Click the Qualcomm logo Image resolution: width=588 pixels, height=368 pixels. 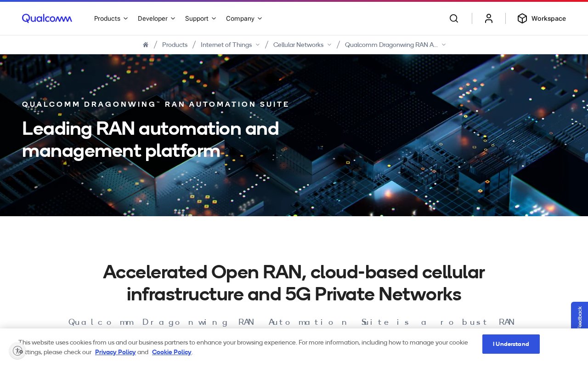(47, 18)
